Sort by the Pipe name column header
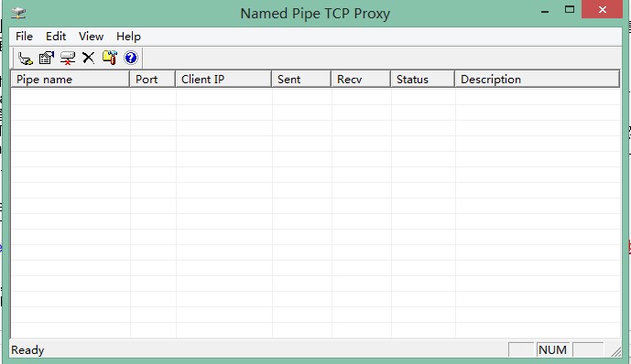The width and height of the screenshot is (631, 364). tap(70, 80)
